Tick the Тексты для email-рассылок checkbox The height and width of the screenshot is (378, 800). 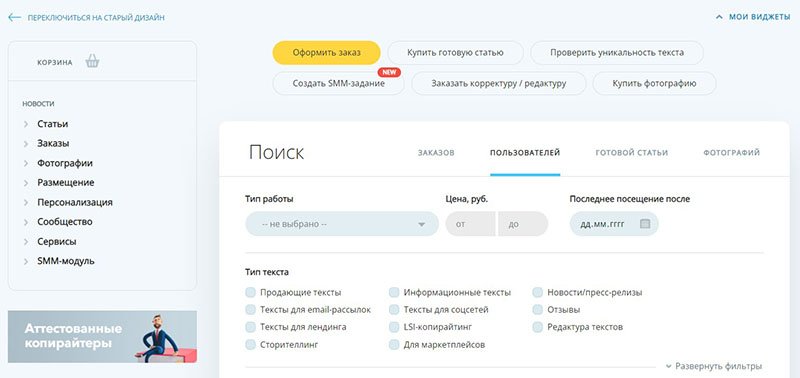pyautogui.click(x=251, y=310)
